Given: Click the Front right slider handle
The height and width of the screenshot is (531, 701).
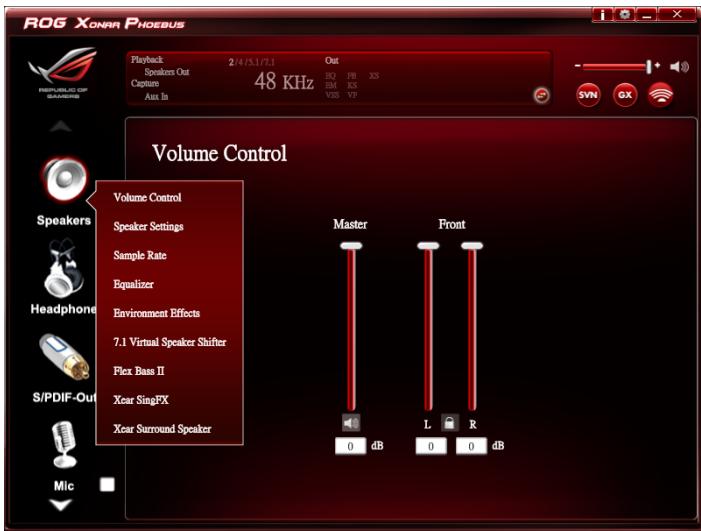Looking at the screenshot, I should [x=472, y=245].
